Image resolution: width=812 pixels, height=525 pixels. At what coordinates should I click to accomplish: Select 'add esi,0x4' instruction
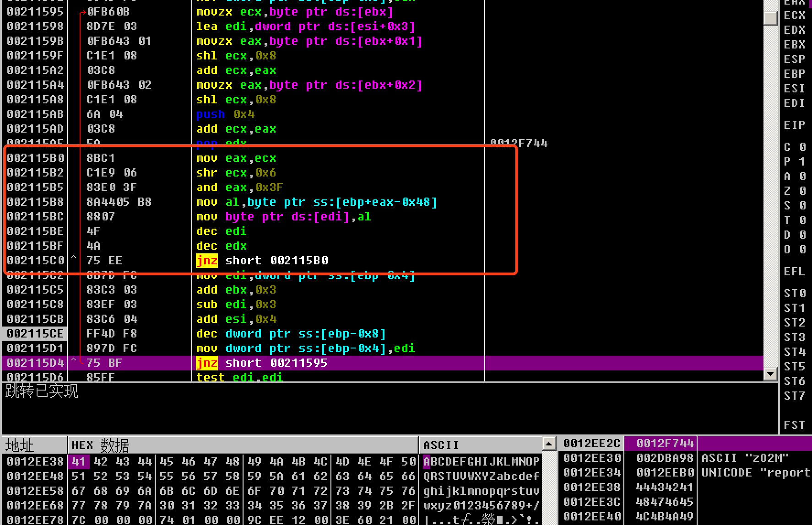click(236, 319)
